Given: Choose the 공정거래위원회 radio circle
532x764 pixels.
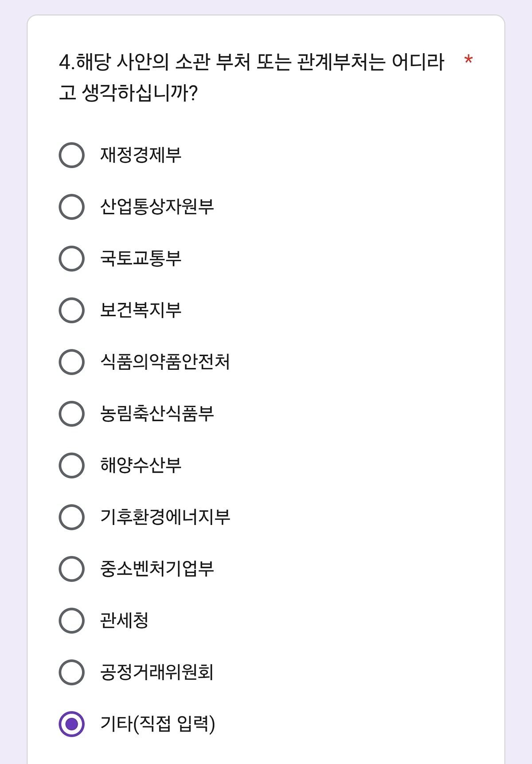Looking at the screenshot, I should (x=71, y=672).
